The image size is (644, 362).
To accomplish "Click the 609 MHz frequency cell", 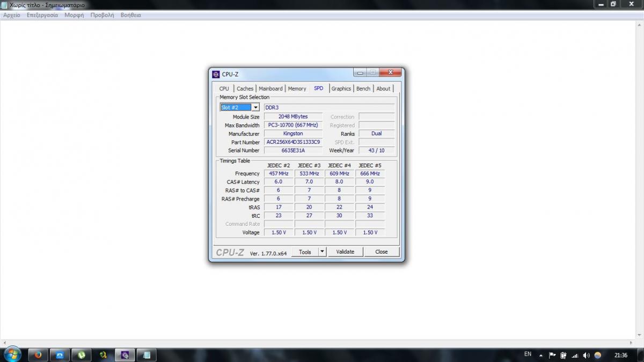I will (x=339, y=174).
